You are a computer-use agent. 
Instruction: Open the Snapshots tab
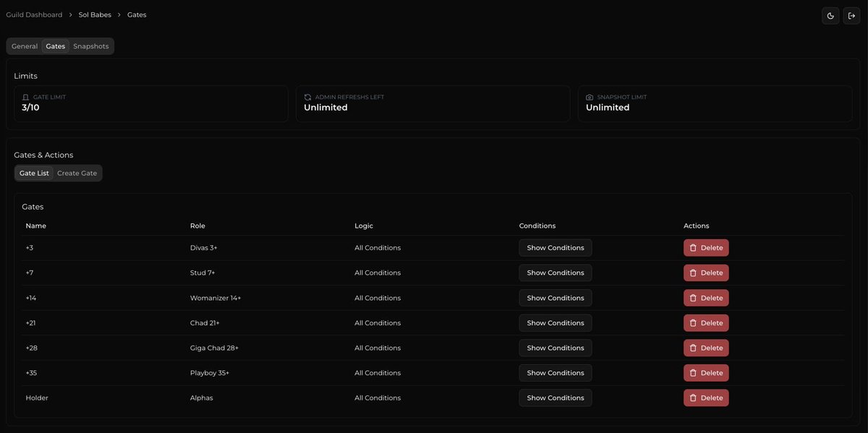coord(91,46)
